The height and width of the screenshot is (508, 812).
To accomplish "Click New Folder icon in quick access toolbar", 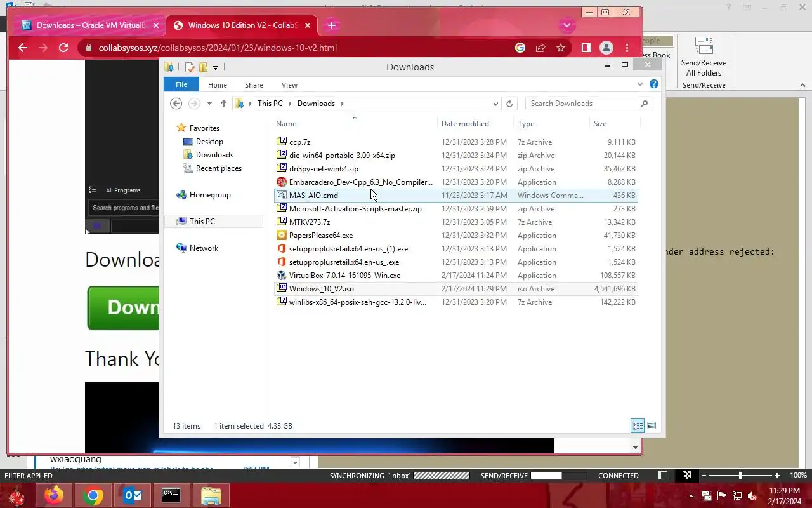I will point(203,67).
